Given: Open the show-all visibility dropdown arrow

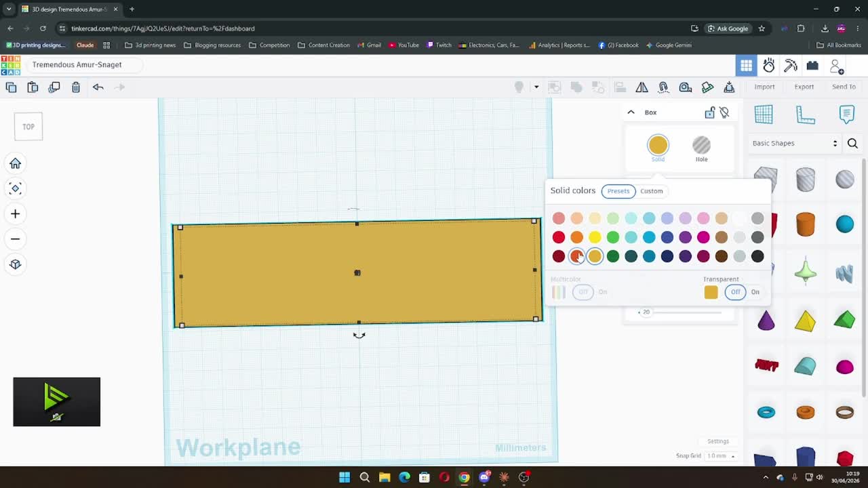Looking at the screenshot, I should coord(536,87).
